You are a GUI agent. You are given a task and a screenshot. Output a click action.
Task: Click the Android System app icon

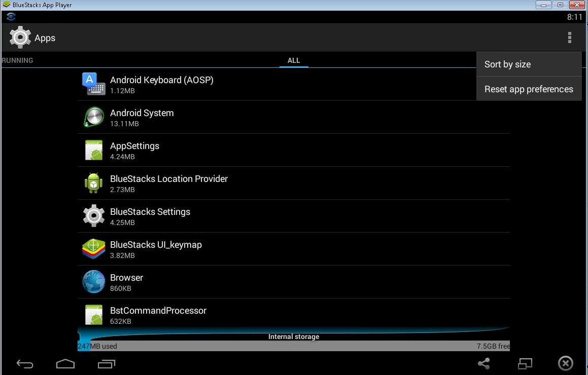[93, 117]
